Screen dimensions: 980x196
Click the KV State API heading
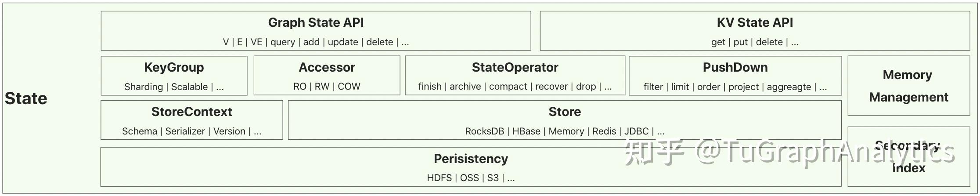pos(754,22)
